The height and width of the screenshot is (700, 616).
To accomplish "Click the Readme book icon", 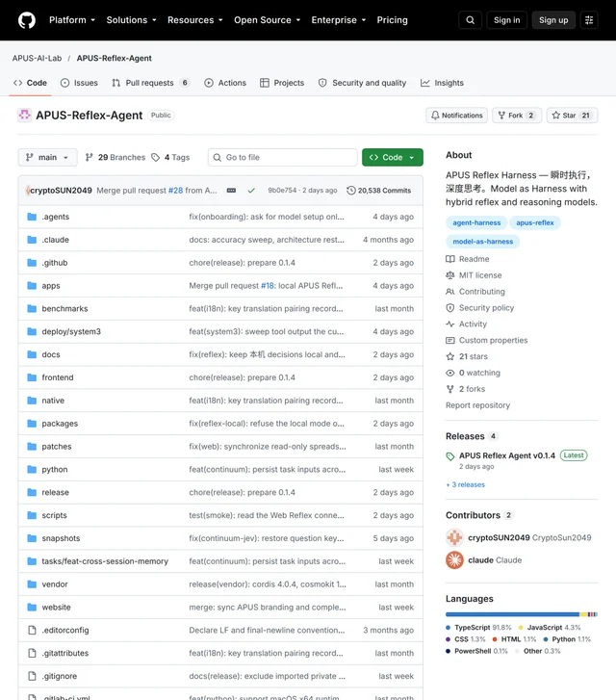I will coord(449,259).
